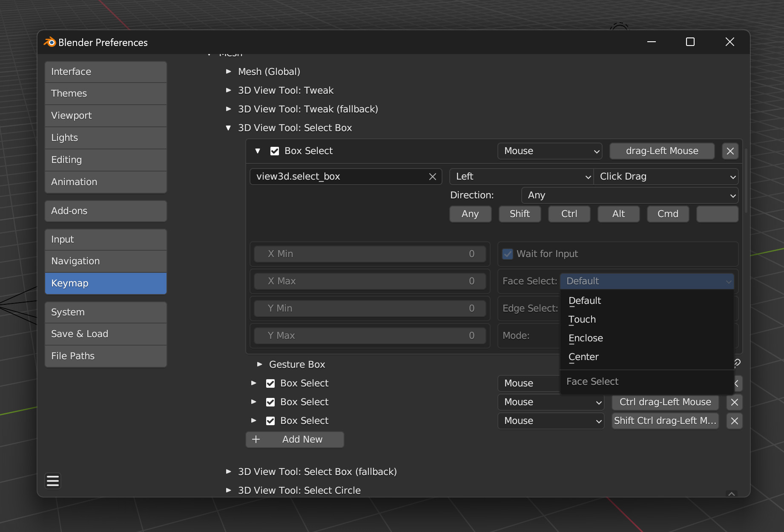Click the Y Max value field
Viewport: 784px width, 532px height.
pos(370,336)
